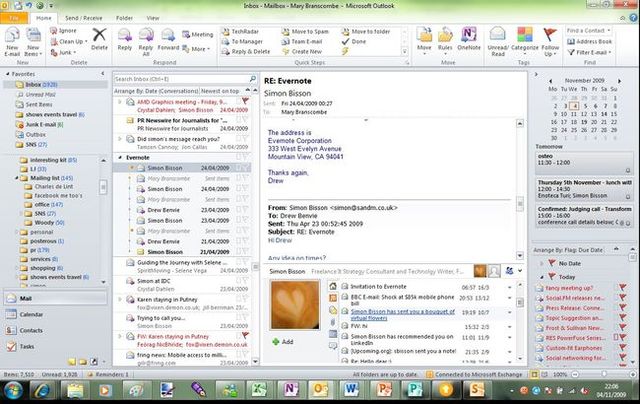Click the Find a Contact field
The height and width of the screenshot is (404, 640).
587,31
